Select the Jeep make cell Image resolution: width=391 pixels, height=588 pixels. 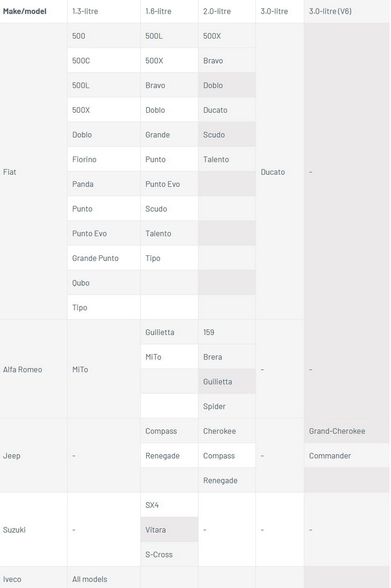tap(12, 456)
